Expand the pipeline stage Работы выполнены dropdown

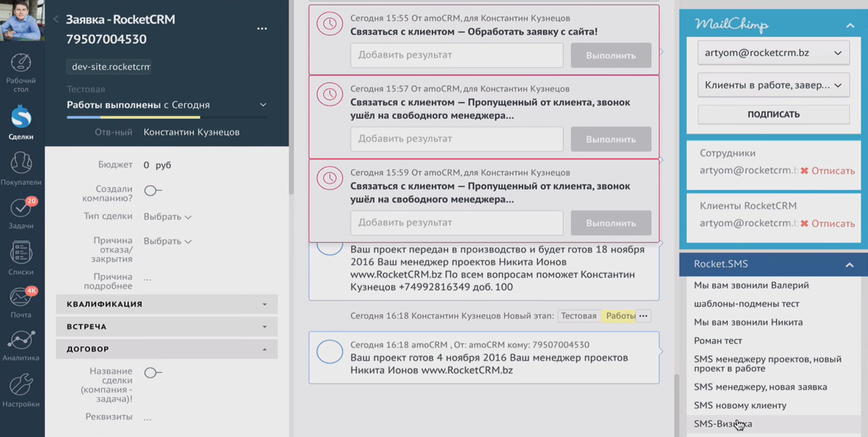[x=263, y=105]
